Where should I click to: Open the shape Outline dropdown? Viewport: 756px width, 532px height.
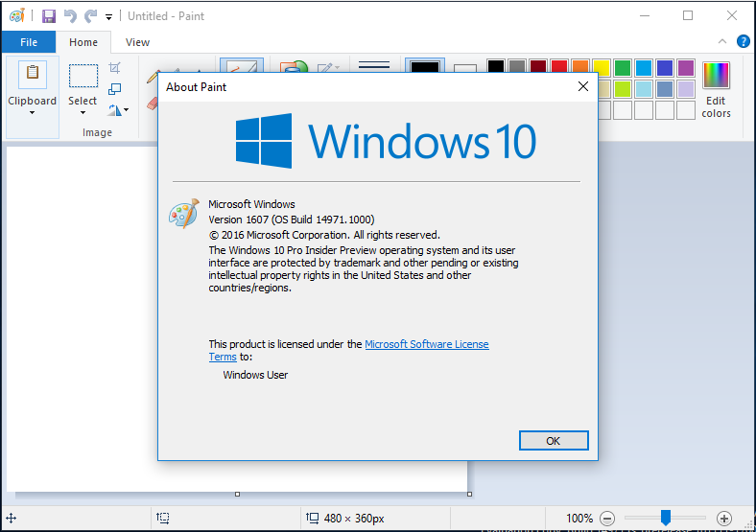click(328, 67)
